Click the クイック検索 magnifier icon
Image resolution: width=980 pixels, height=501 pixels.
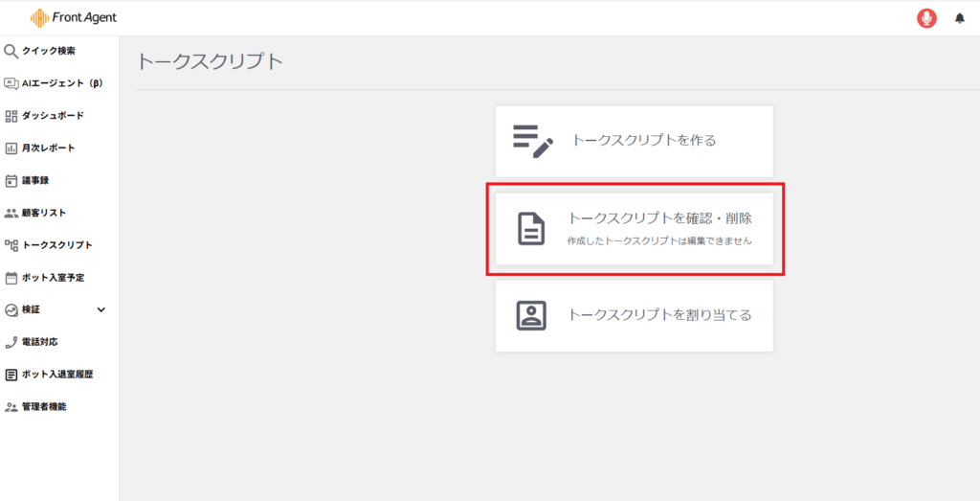pyautogui.click(x=11, y=51)
